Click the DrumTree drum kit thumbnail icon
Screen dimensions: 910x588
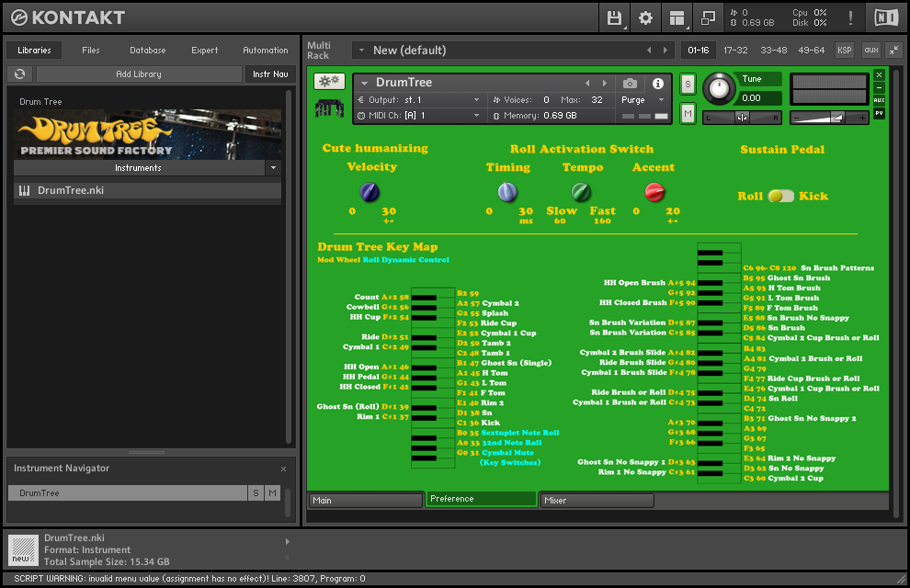(329, 107)
